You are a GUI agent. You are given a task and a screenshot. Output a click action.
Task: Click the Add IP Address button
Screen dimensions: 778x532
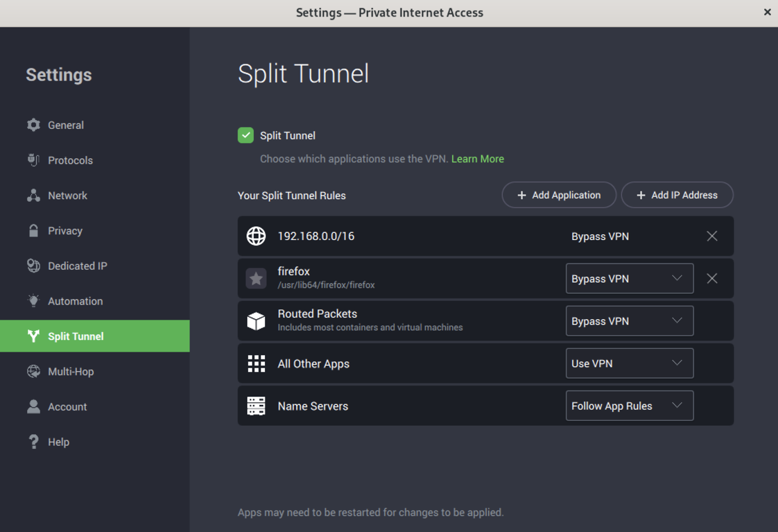point(677,195)
